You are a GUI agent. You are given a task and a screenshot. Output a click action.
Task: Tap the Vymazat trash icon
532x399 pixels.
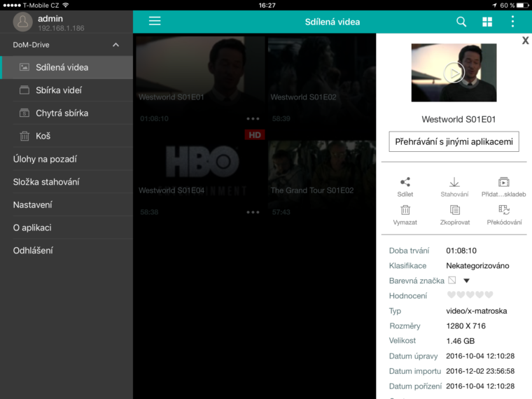click(405, 210)
